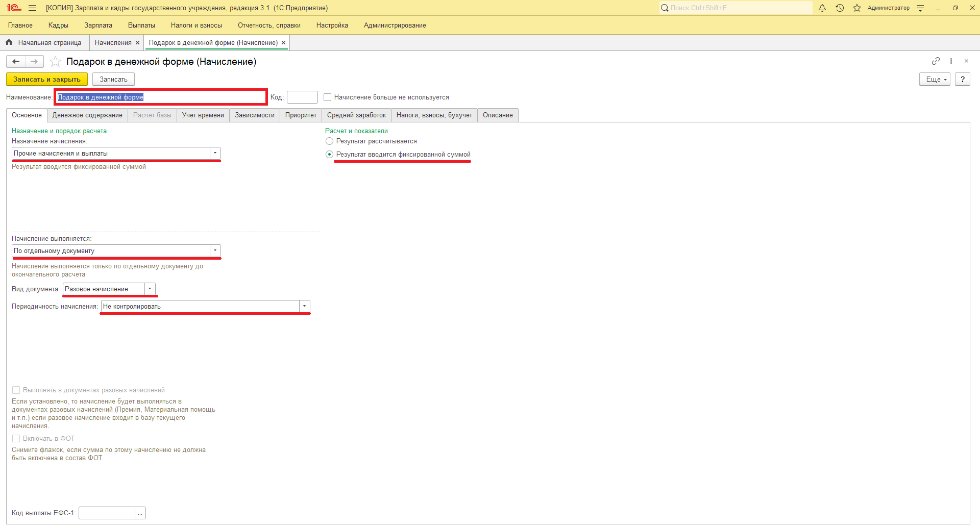Open form's vertical dots menu

click(951, 61)
